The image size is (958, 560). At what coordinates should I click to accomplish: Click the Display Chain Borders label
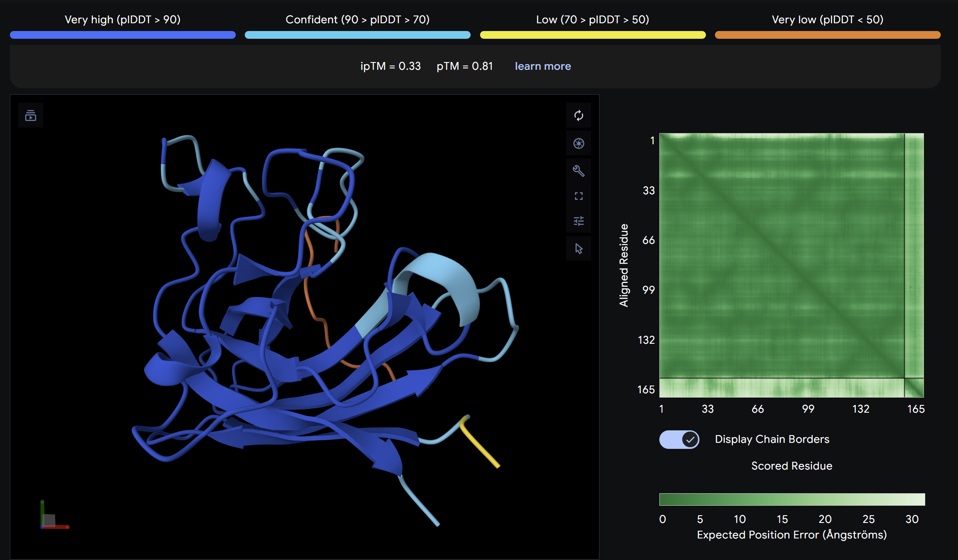click(x=772, y=439)
